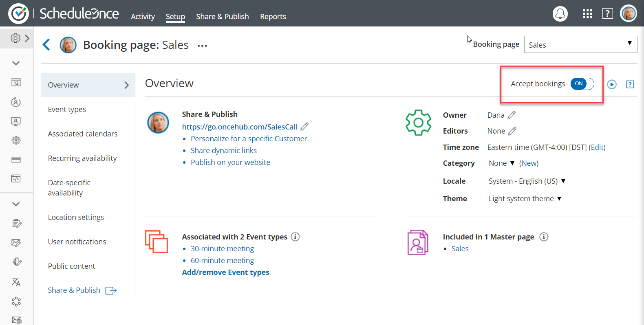Click the info icon beside Master page

(x=544, y=237)
